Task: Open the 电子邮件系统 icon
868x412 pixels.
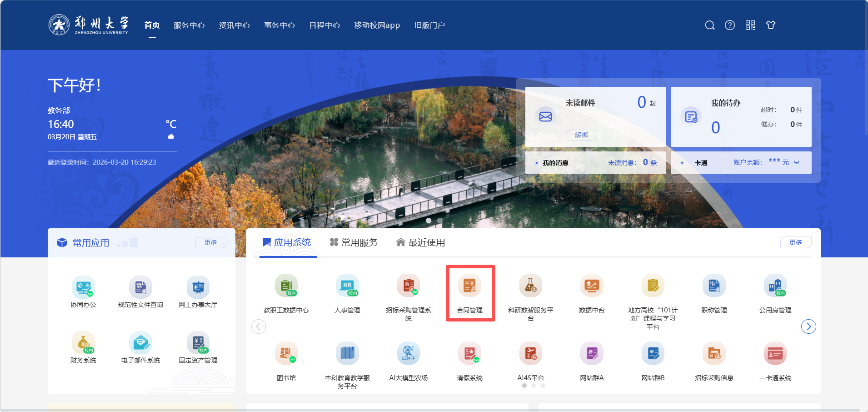Action: click(x=140, y=343)
